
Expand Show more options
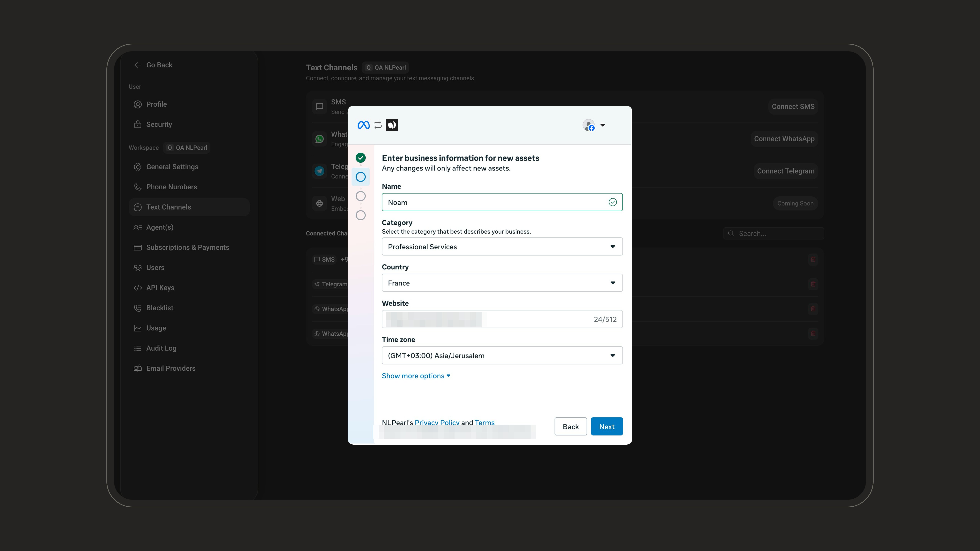(416, 376)
